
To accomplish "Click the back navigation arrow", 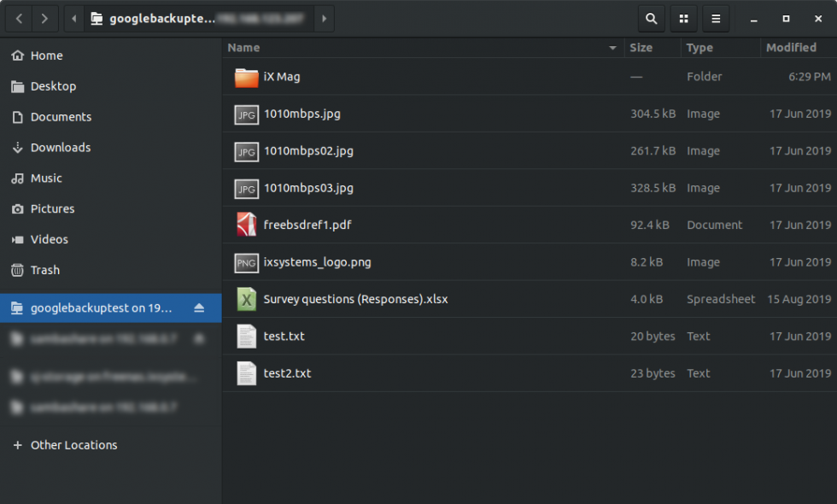I will click(18, 18).
